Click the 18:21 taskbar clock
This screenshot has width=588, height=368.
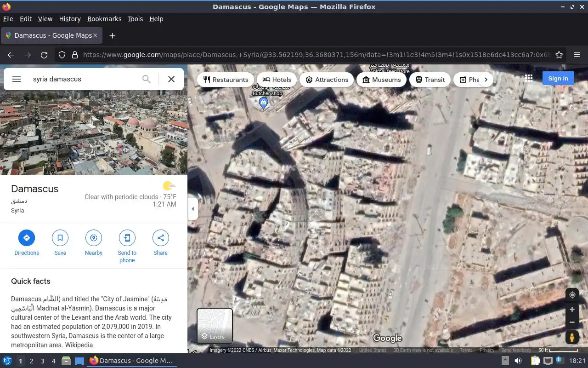click(577, 361)
